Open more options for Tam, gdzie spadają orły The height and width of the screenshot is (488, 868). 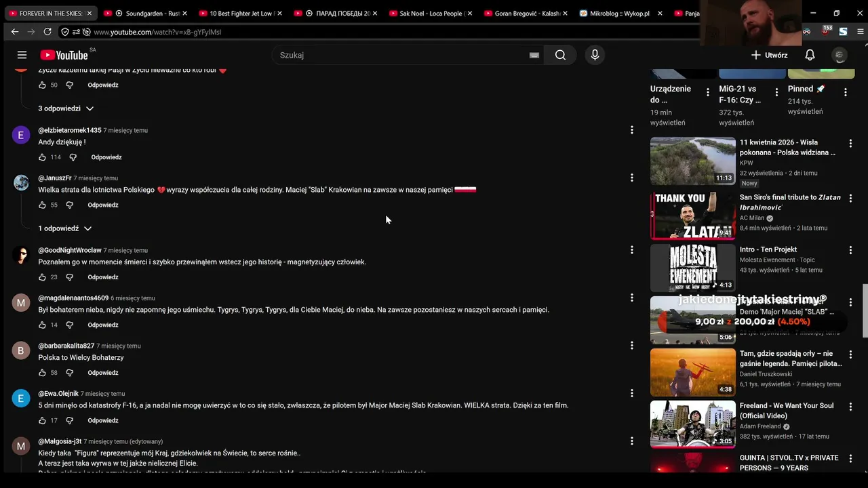pos(850,354)
